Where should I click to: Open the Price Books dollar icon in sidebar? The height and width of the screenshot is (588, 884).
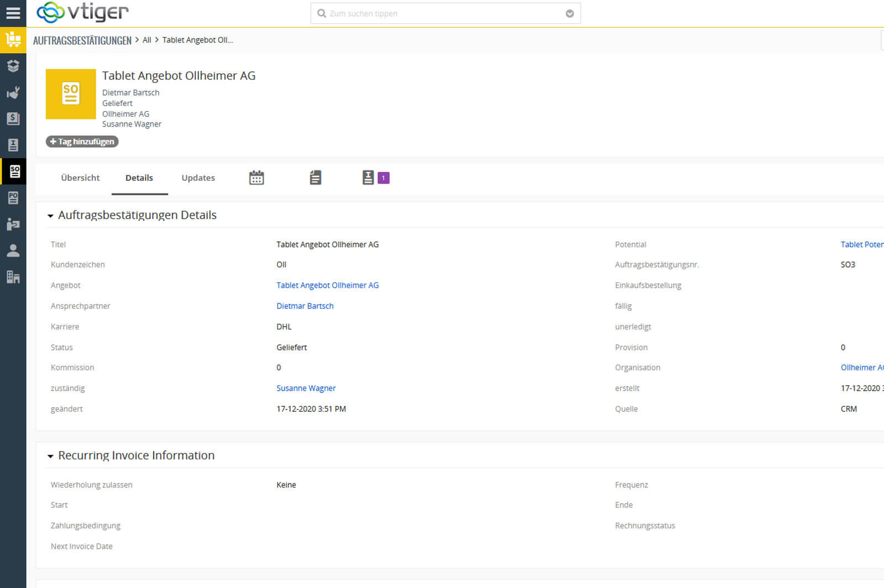(x=13, y=118)
